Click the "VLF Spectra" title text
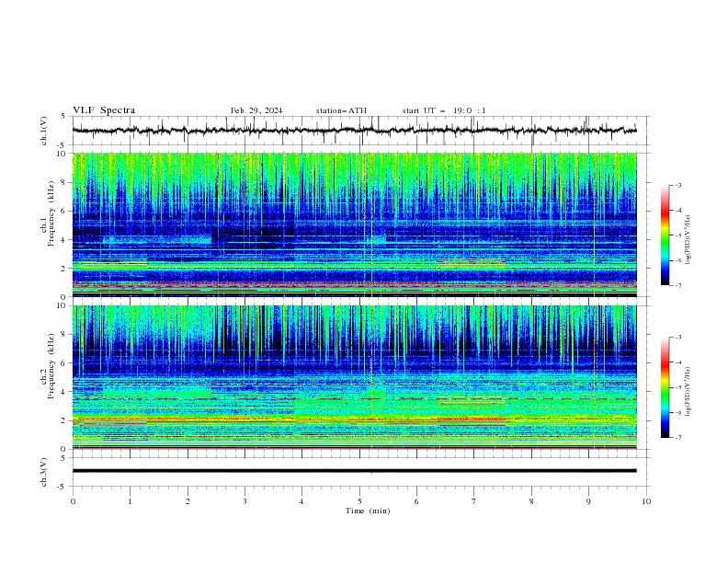The height and width of the screenshot is (563, 728). 104,110
